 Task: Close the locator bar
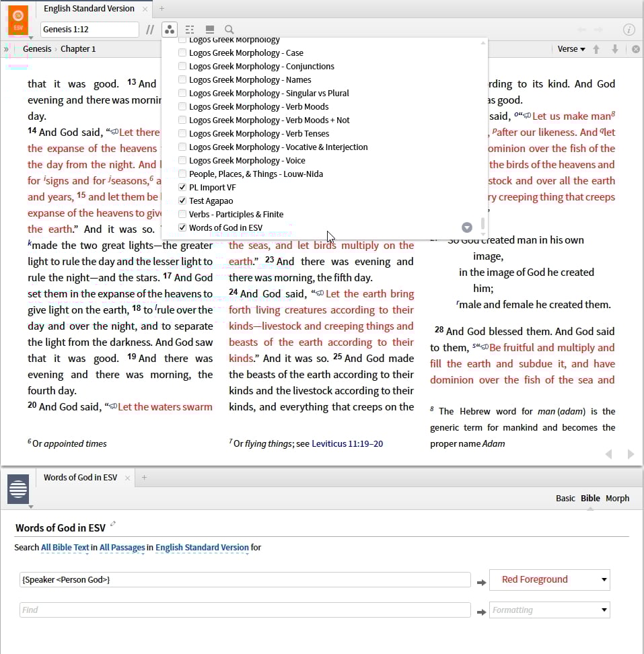pos(636,49)
